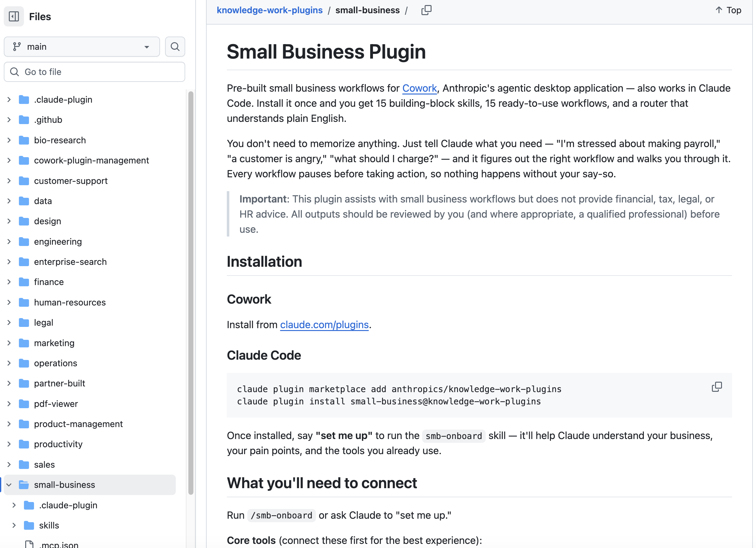756x548 pixels.
Task: Click the .mcp.json file icon
Action: tap(29, 545)
